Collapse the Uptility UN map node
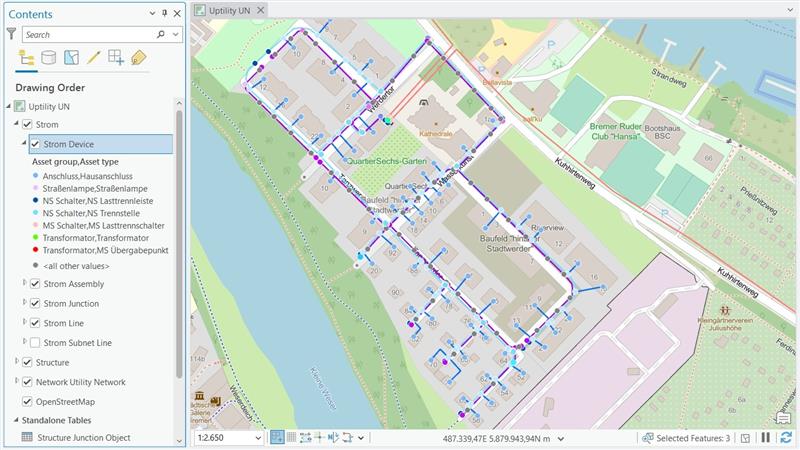 click(9, 106)
